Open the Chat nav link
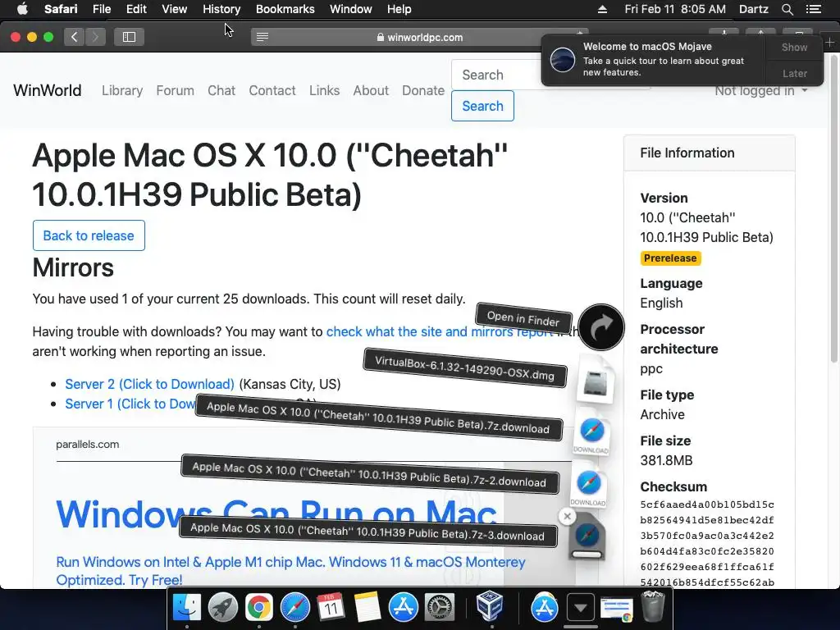 tap(221, 90)
